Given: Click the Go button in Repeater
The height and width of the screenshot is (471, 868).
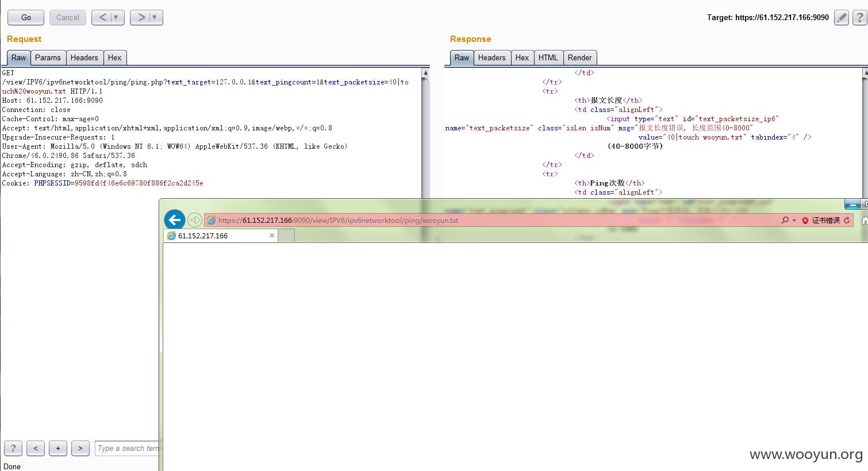Looking at the screenshot, I should (x=26, y=17).
